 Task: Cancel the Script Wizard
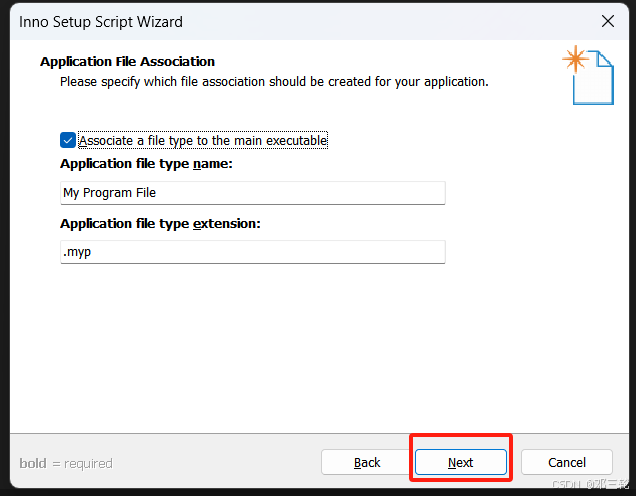[567, 462]
